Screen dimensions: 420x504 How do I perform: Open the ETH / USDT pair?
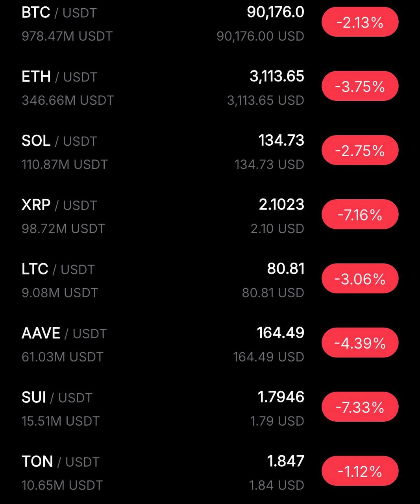[x=59, y=77]
